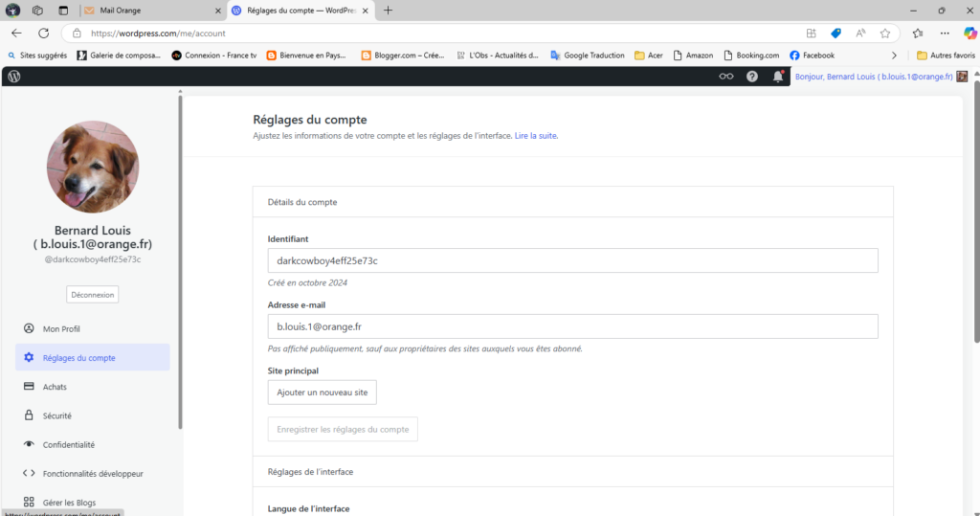Click the browser refresh icon
This screenshot has height=516, width=980.
pyautogui.click(x=43, y=33)
